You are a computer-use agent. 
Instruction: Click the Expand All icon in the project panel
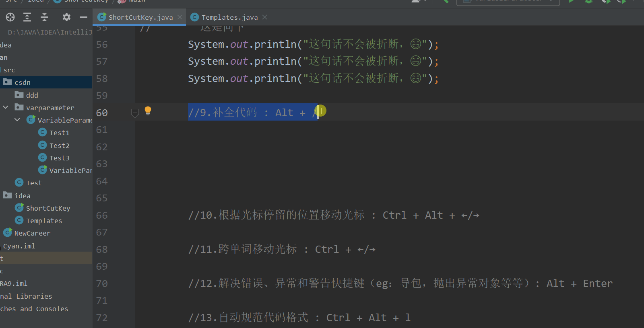[27, 17]
